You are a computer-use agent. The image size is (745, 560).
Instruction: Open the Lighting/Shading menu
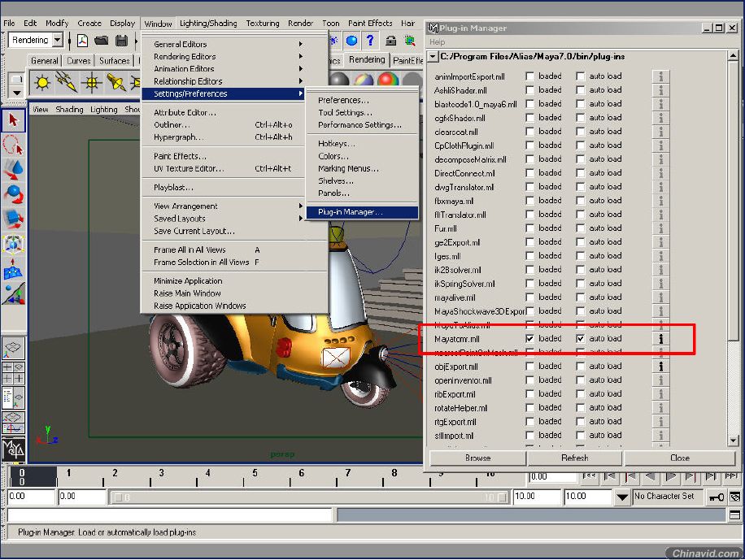pyautogui.click(x=208, y=23)
